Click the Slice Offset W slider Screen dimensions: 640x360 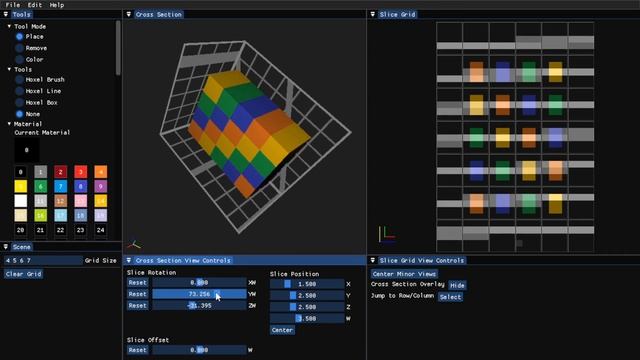pyautogui.click(x=199, y=350)
